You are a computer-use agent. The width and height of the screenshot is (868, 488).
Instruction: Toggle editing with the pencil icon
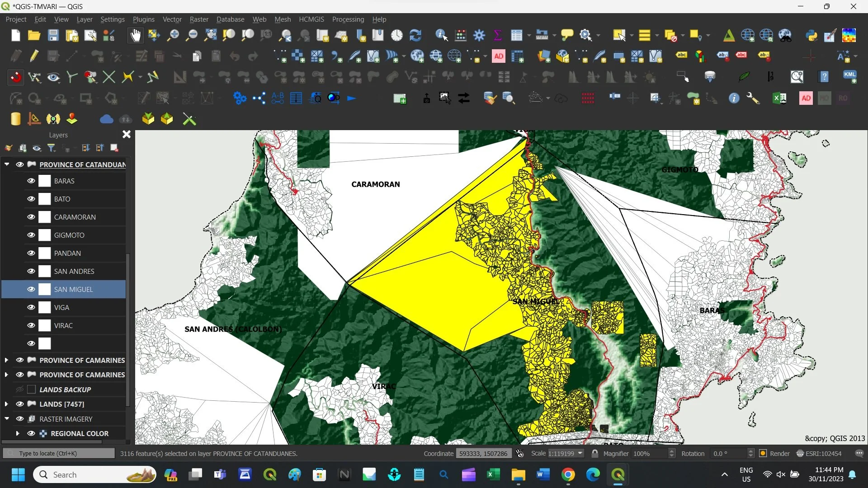pyautogui.click(x=34, y=56)
